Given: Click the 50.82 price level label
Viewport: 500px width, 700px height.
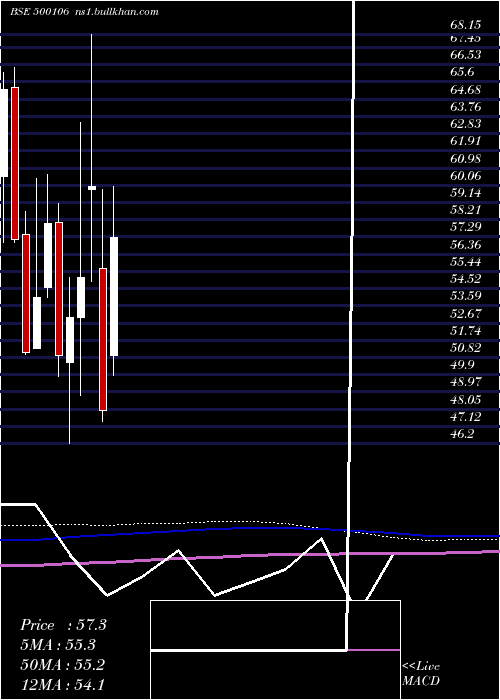Looking at the screenshot, I should pyautogui.click(x=466, y=348).
